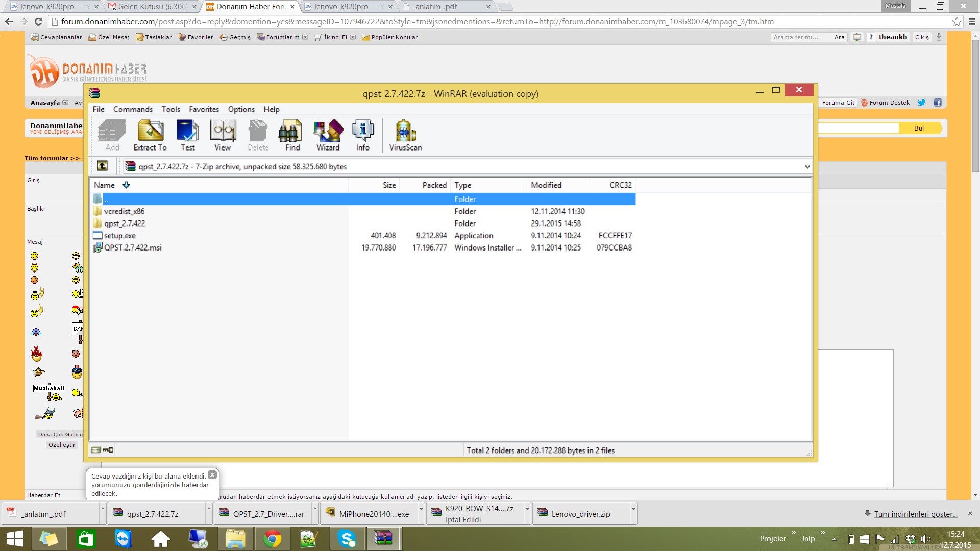Click drive and key icon in WinRAR status bar
980x551 pixels.
102,450
